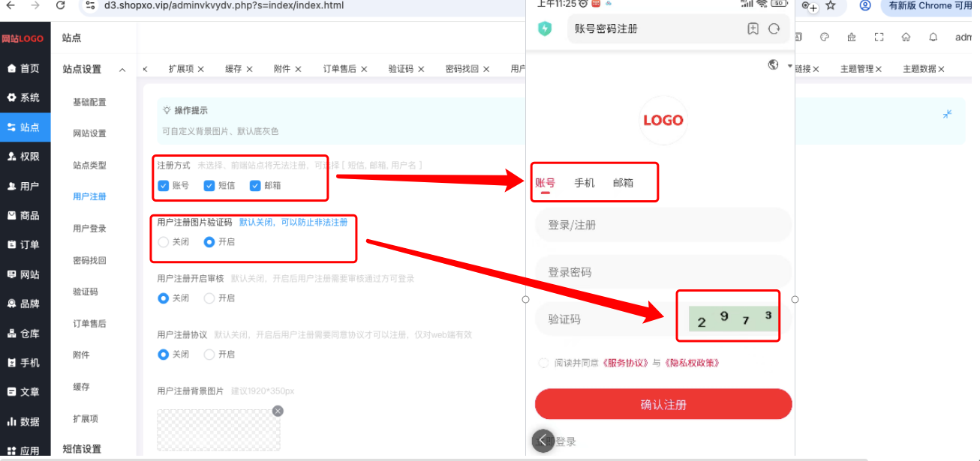
Task: Select the 手机 registration tab
Action: point(585,182)
